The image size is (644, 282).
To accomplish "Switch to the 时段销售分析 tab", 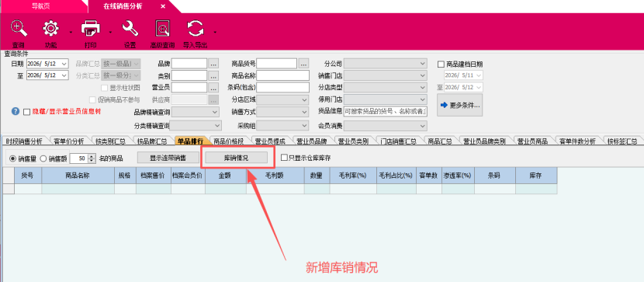I will tap(24, 141).
